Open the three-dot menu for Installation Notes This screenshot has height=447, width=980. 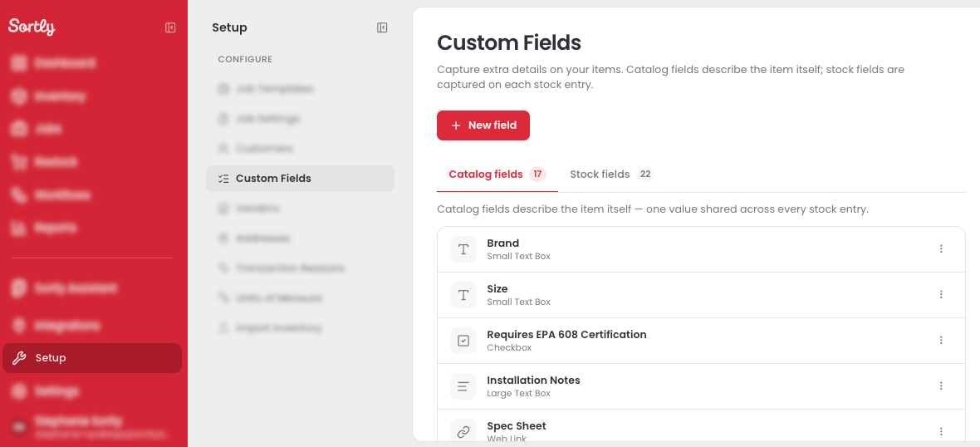point(941,386)
